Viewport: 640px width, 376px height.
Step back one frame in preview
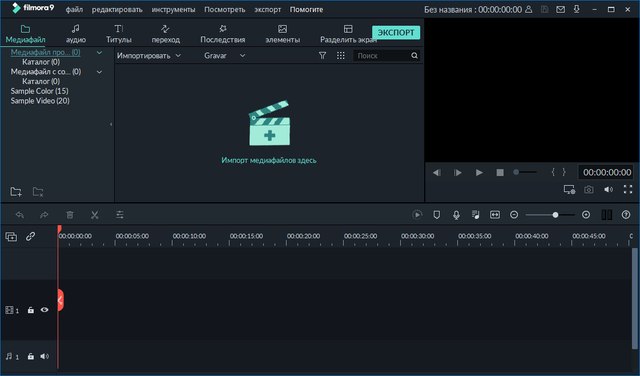[x=437, y=172]
